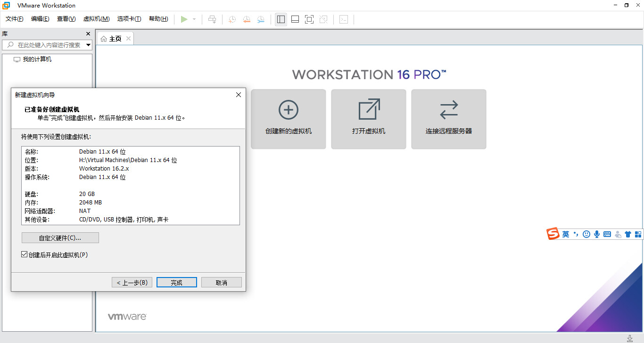Toggle the thumbnail bar toolbar icon
This screenshot has width=644, height=343.
(x=295, y=19)
